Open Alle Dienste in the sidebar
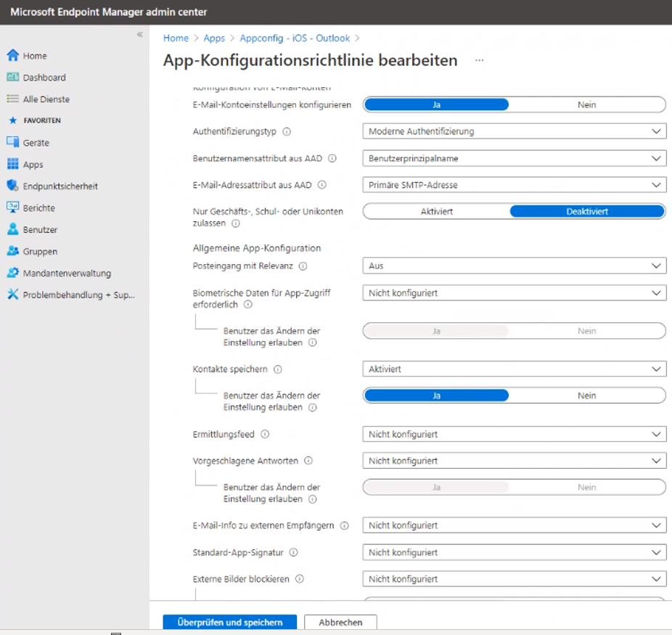Screen dimensions: 672x635 (46, 99)
